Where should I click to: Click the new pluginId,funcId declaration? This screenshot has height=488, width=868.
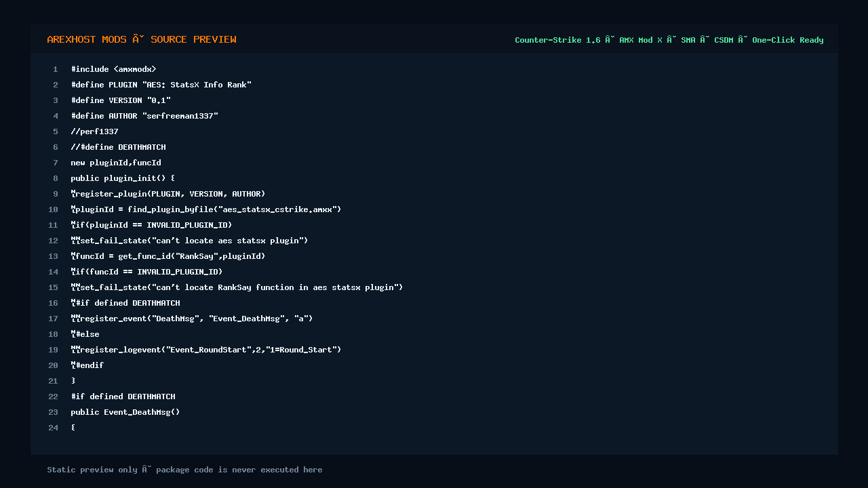click(116, 163)
